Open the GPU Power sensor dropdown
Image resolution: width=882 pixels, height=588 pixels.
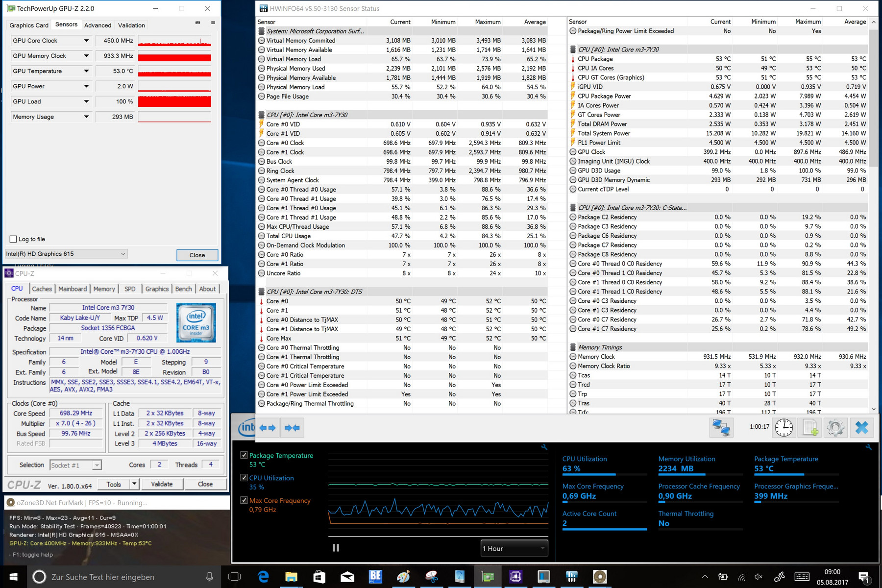[86, 86]
